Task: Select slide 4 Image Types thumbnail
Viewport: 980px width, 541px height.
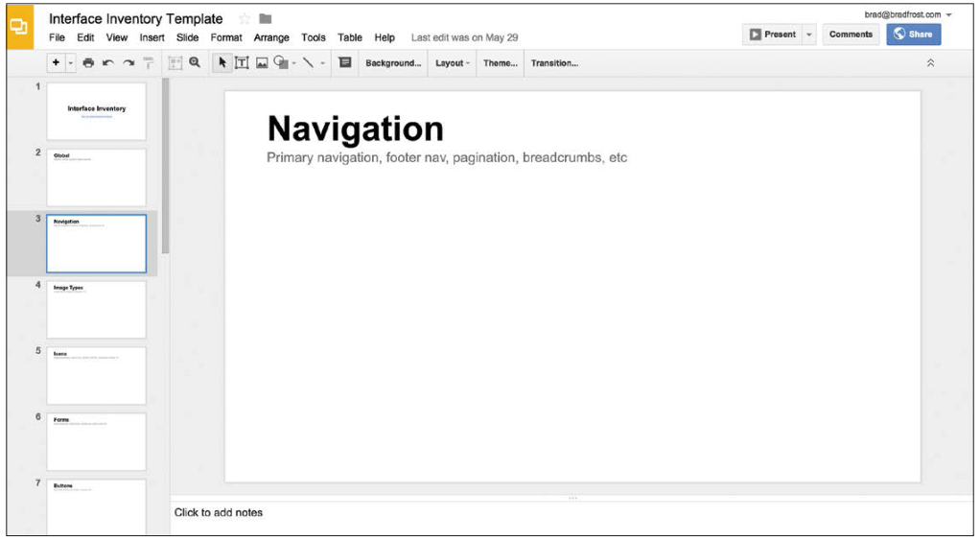Action: coord(96,310)
